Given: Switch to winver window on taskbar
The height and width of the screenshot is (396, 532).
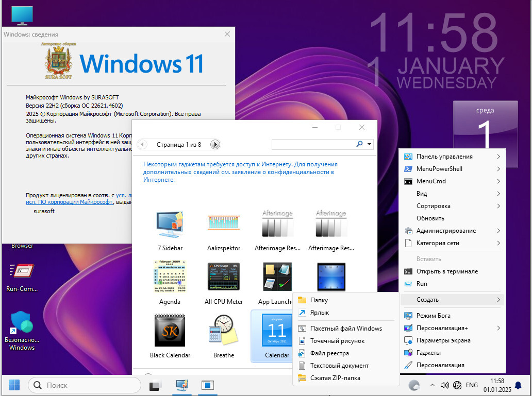Looking at the screenshot, I should click(x=207, y=385).
